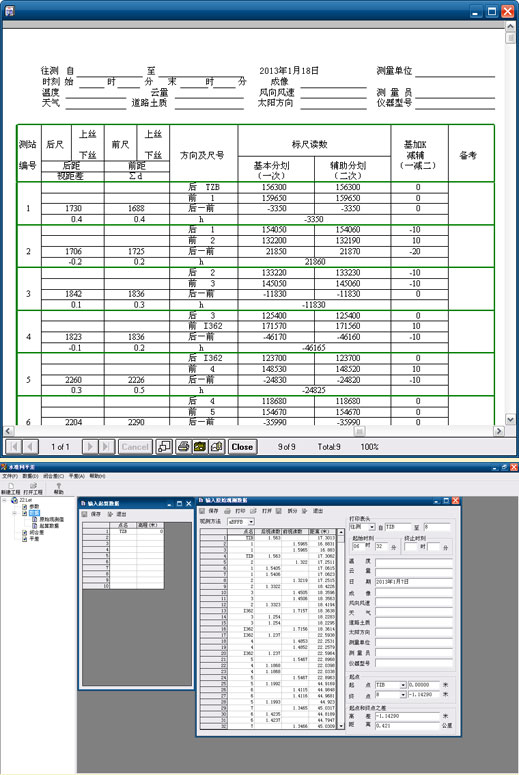Go to next page in report preview
The width and height of the screenshot is (519, 775).
click(90, 447)
